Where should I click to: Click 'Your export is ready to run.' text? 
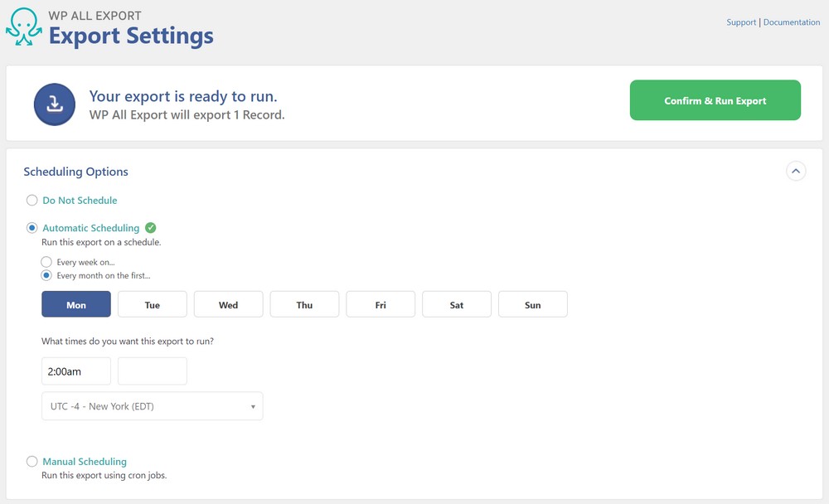click(183, 96)
